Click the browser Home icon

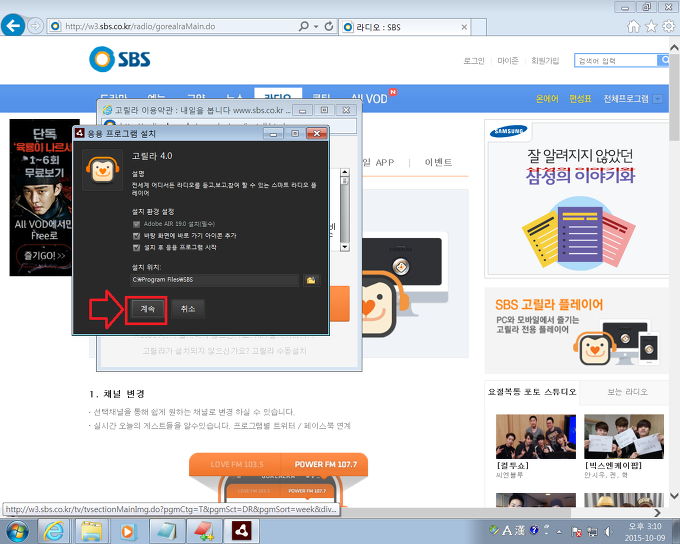point(633,26)
